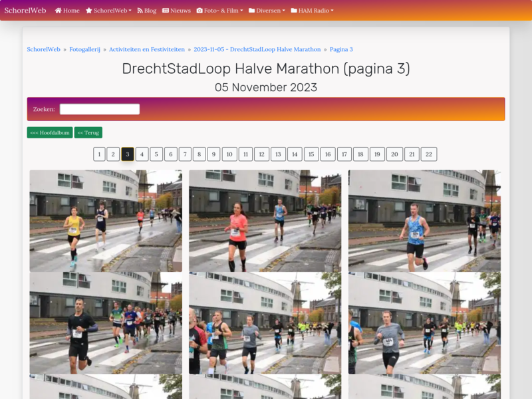The width and height of the screenshot is (532, 399).
Task: Click the Pagina 3 breadcrumb
Action: 341,49
